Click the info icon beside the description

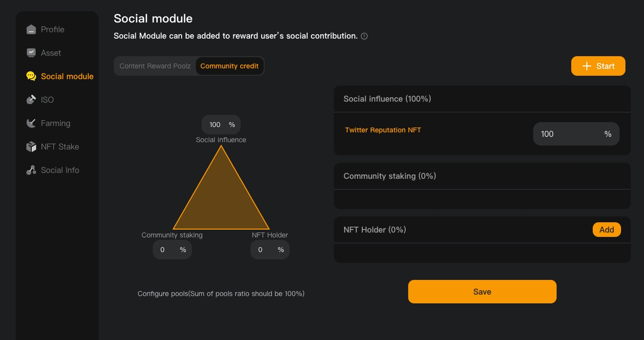[x=364, y=36]
